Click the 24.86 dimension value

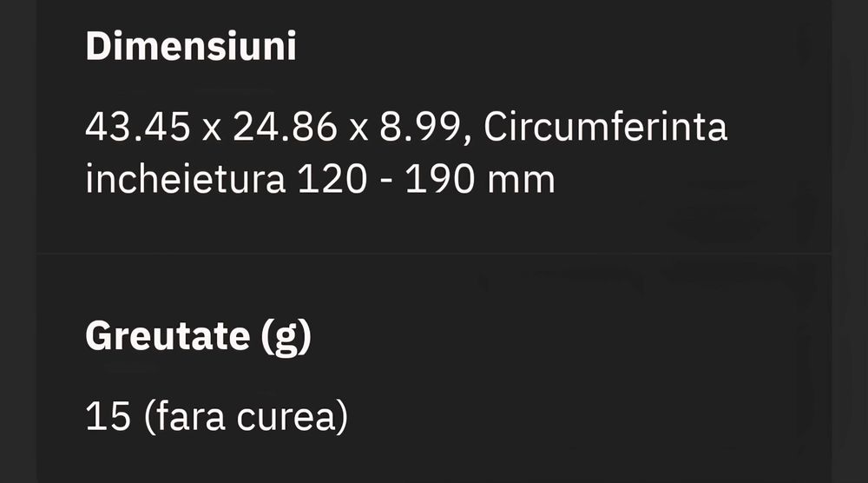284,129
